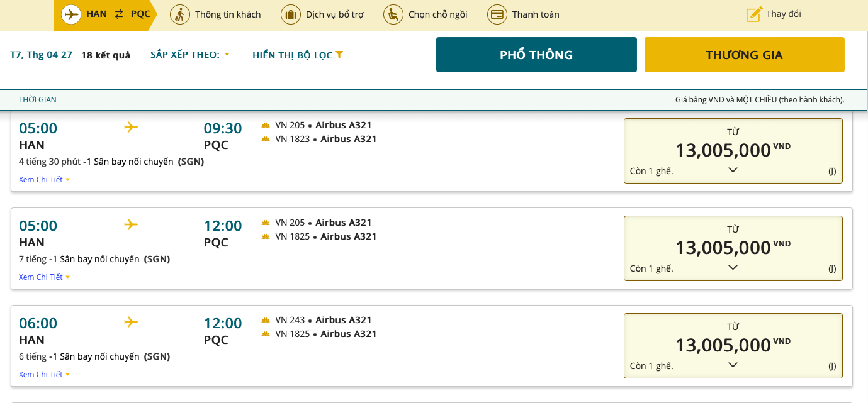Expand Xem Chi Tiết for 06:00–12:00 flight
The height and width of the screenshot is (403, 868).
click(x=44, y=375)
